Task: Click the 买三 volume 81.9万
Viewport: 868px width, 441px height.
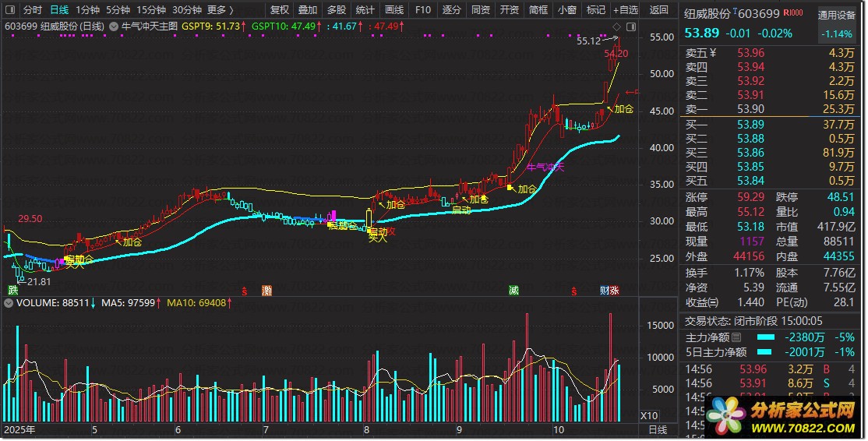Action: [838, 153]
